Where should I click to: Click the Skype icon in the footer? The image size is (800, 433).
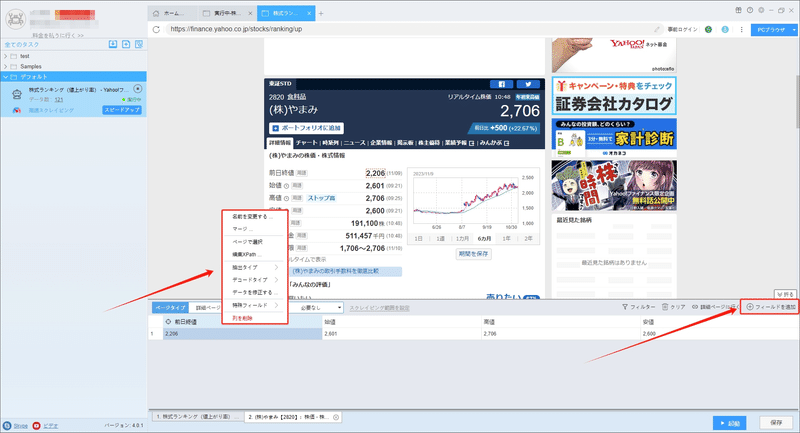(7, 425)
